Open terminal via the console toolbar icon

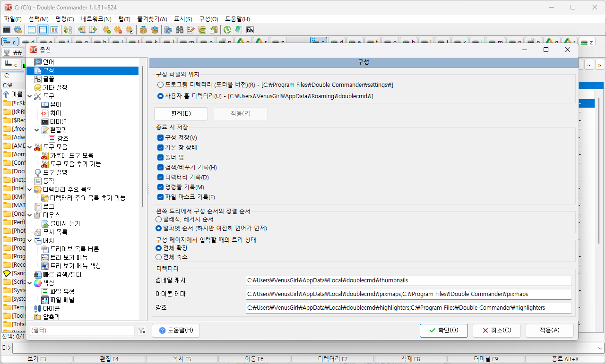click(7, 30)
